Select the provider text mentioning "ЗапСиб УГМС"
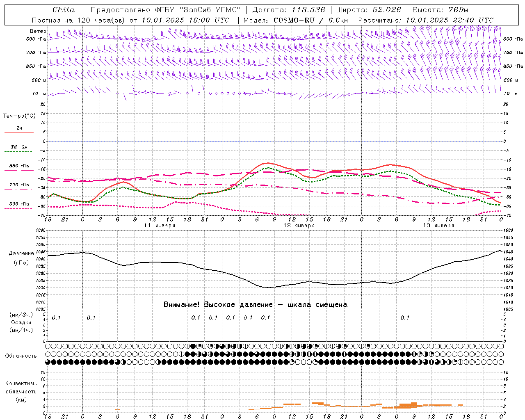The width and height of the screenshot is (525, 420). pyautogui.click(x=166, y=10)
